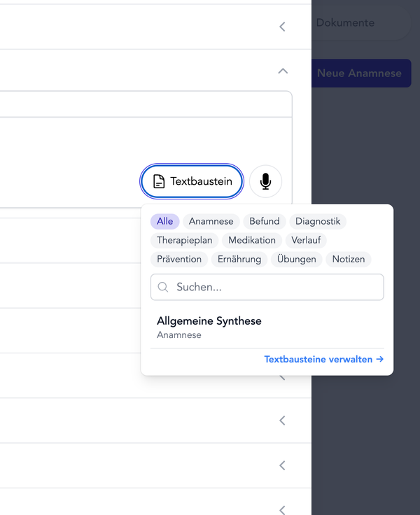Select the Ernährung category chip
The width and height of the screenshot is (420, 515).
pyautogui.click(x=239, y=259)
